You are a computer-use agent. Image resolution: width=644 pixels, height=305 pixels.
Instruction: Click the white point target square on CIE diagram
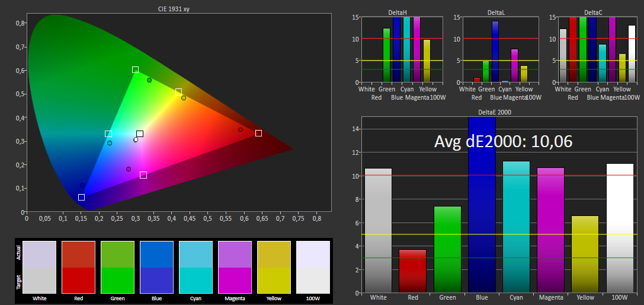coord(140,134)
